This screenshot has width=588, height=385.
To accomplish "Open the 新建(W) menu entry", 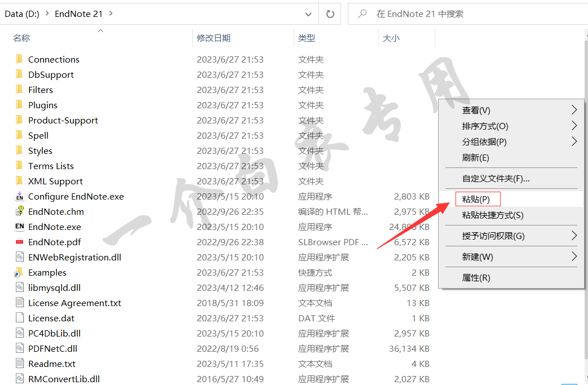I will (x=511, y=257).
